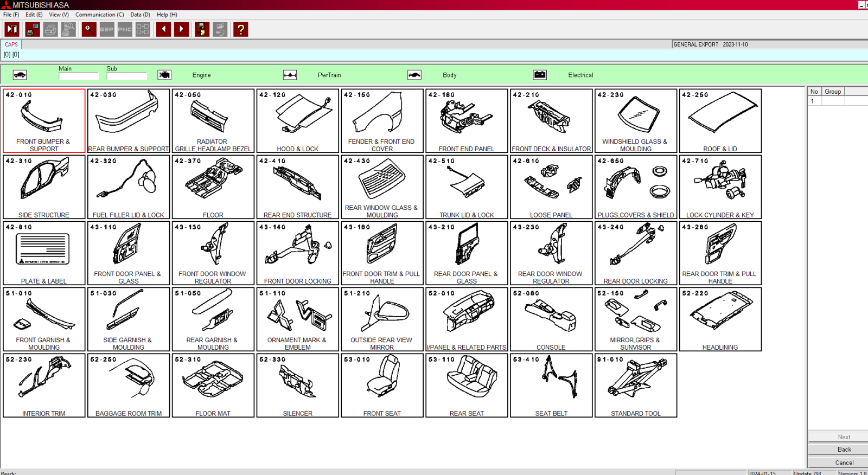
Task: Open 51-210 Outside Rear View Mirror
Action: coord(382,319)
